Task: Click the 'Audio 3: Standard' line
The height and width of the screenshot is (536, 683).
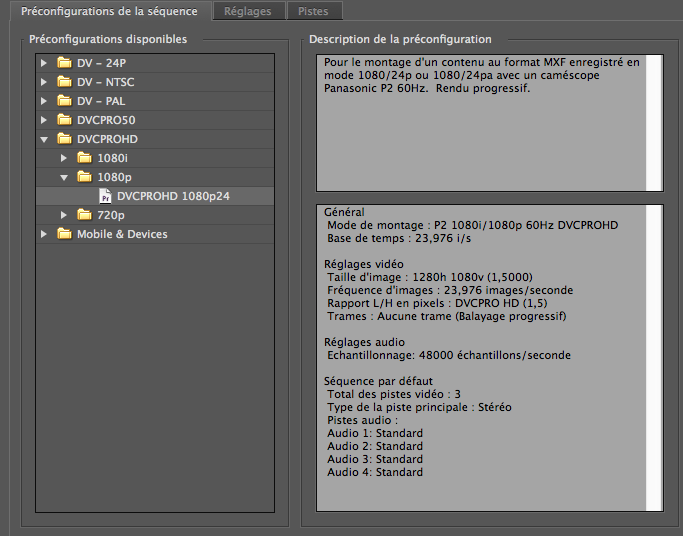Action: pos(375,459)
